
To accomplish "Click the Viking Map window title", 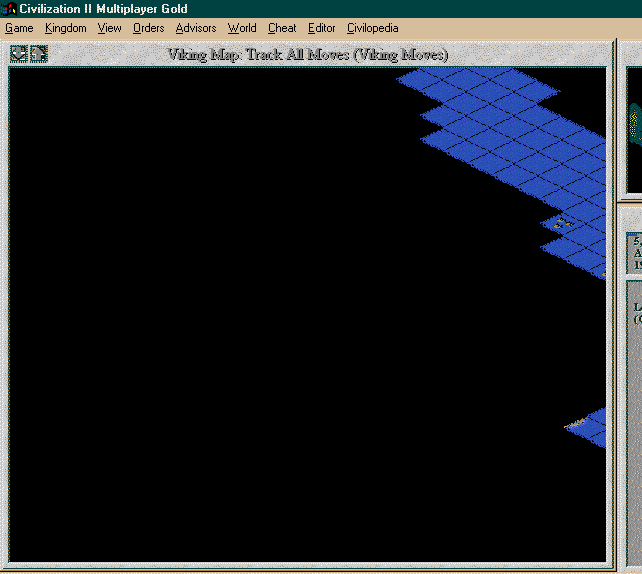I will tap(308, 54).
